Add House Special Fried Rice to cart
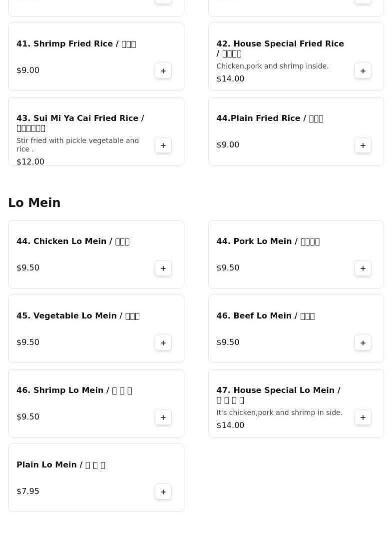Image resolution: width=392 pixels, height=542 pixels. pyautogui.click(x=363, y=70)
